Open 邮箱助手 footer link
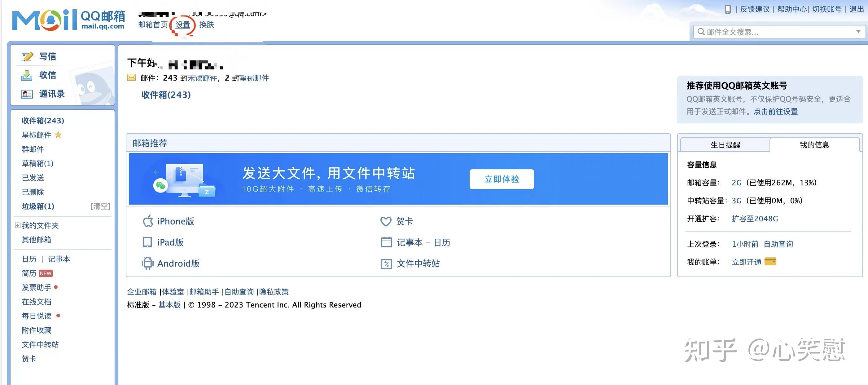 pos(204,292)
